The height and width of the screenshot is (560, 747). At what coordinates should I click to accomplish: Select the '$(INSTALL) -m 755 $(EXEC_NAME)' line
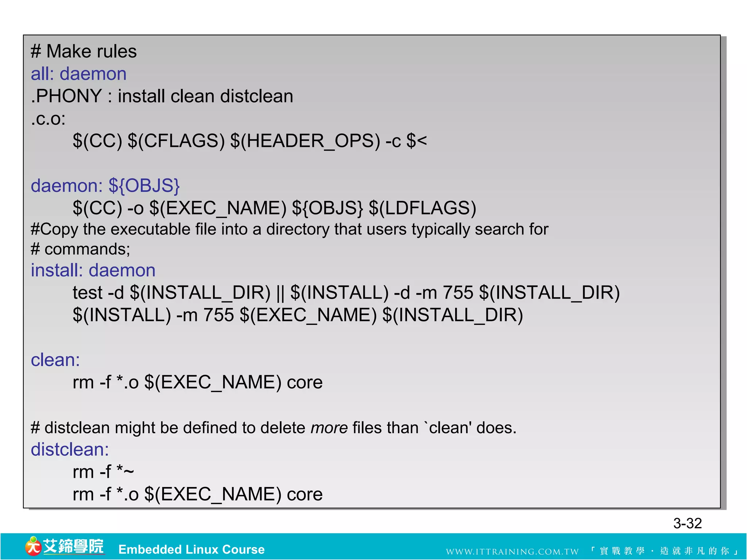[298, 315]
